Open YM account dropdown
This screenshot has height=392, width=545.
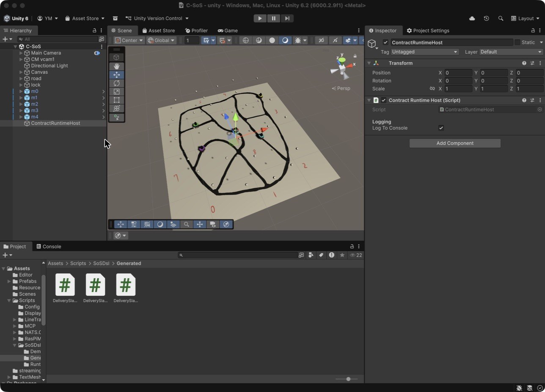coord(47,18)
